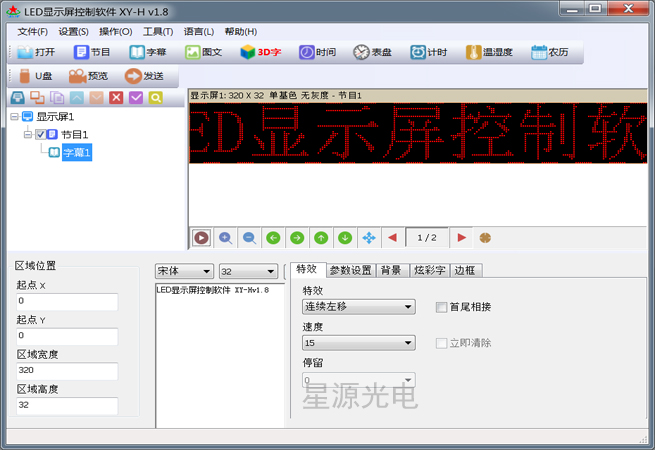Click the 区域宽度 input field
Screen dimensions: 655x450
67,371
